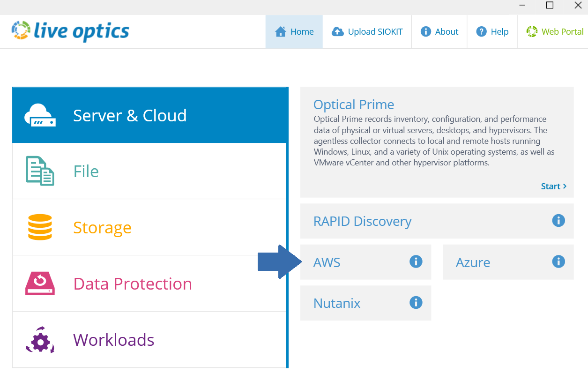The image size is (588, 373).
Task: Click the Home house icon
Action: click(x=280, y=31)
